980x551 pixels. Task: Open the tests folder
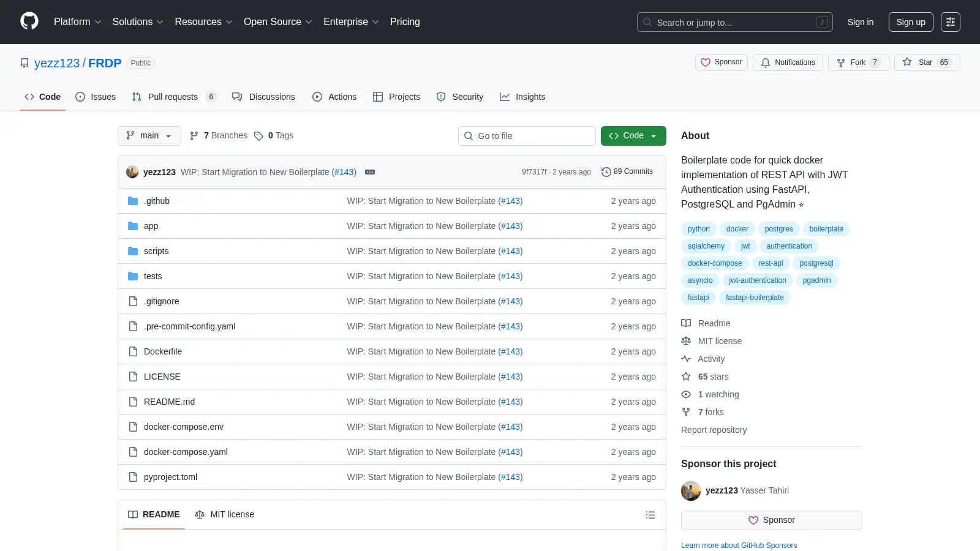pyautogui.click(x=153, y=276)
